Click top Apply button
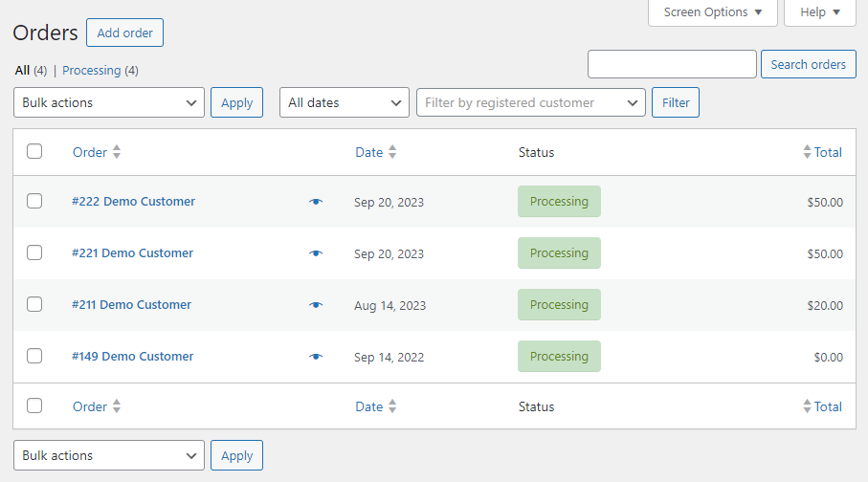This screenshot has width=868, height=482. [x=237, y=102]
